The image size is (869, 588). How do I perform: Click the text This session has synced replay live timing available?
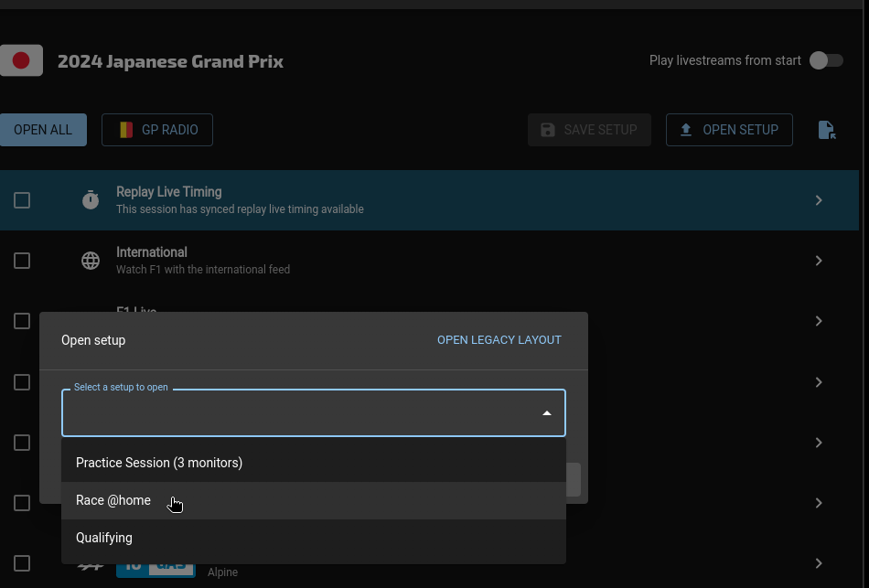tap(240, 209)
